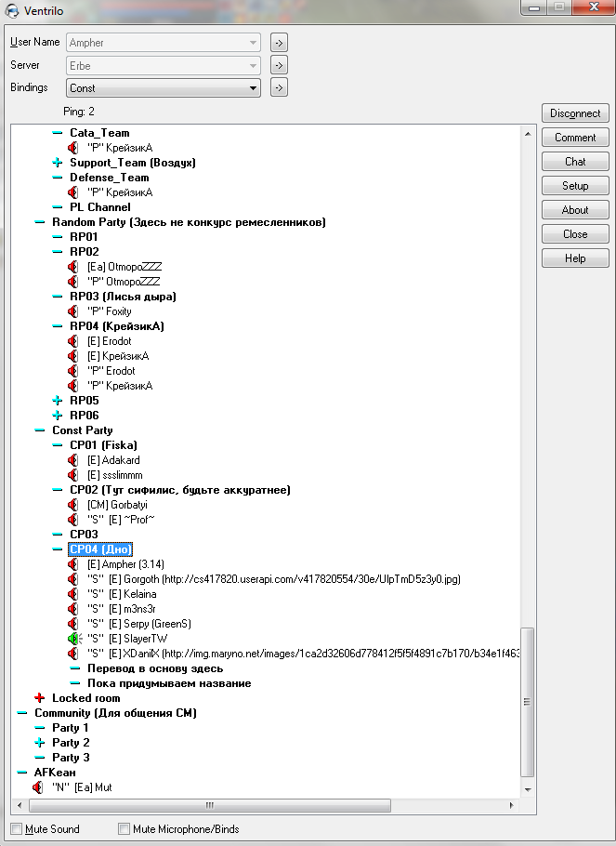The width and height of the screenshot is (616, 846).
Task: Collapse the Random Party channel group
Action: pos(39,222)
